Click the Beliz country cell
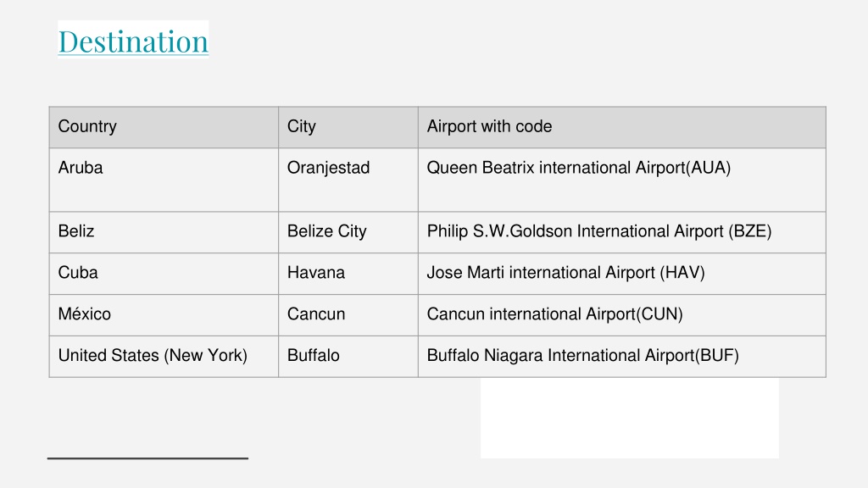868x488 pixels. 164,232
